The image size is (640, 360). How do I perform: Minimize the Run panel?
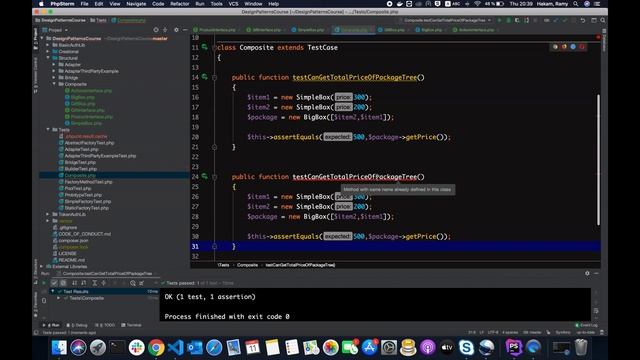coord(596,273)
